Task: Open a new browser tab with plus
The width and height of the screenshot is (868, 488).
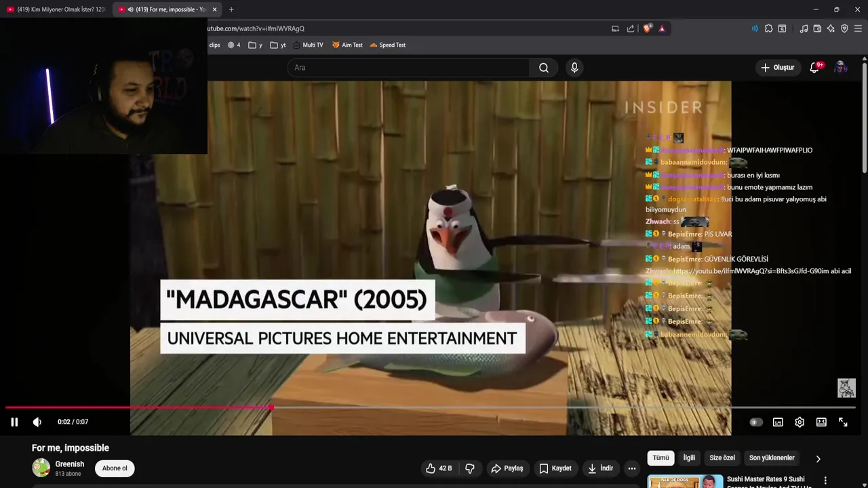Action: [x=231, y=9]
